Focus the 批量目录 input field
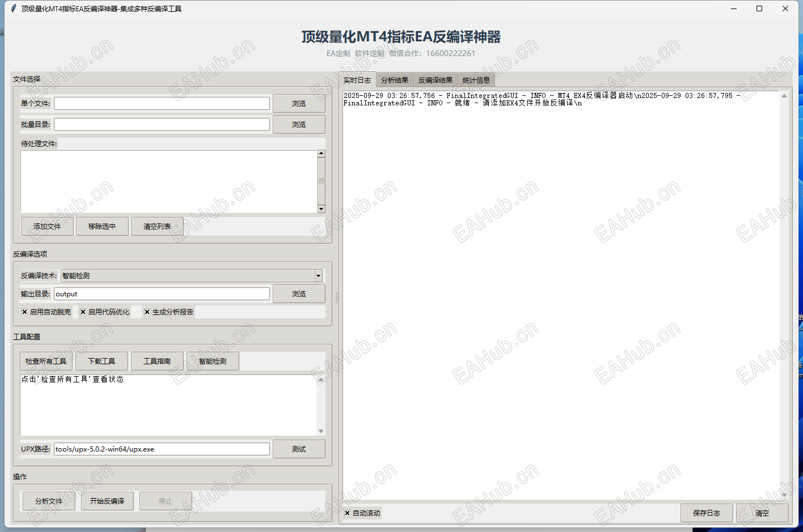 pos(162,124)
